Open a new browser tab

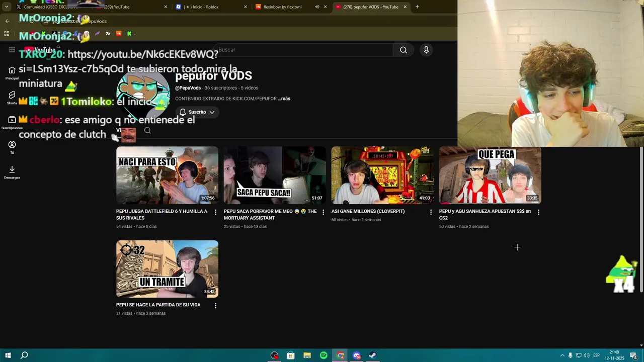[417, 7]
